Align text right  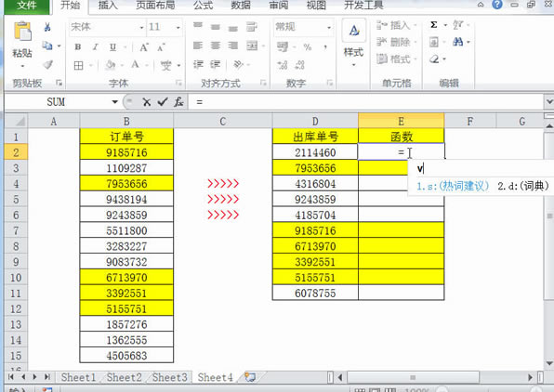coord(232,46)
